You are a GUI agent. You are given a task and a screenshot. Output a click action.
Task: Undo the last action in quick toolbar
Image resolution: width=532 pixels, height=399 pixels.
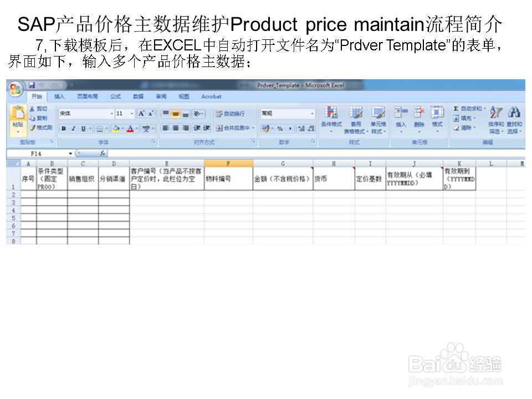[41, 85]
